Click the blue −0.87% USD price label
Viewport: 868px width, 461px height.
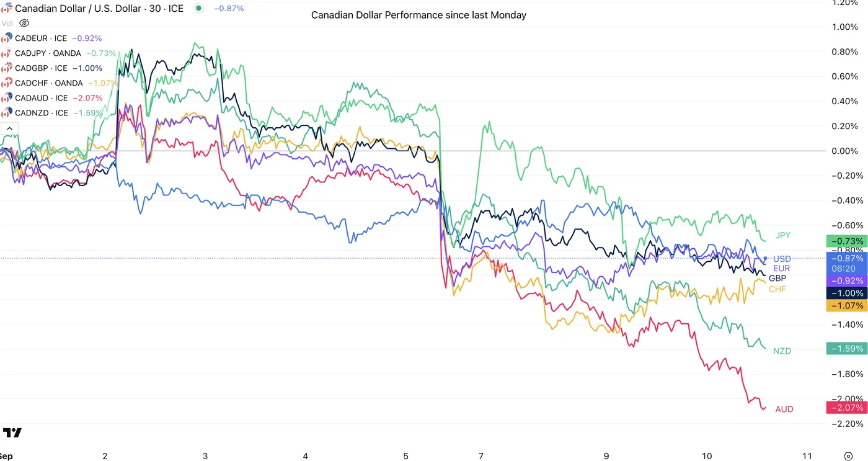(x=846, y=257)
